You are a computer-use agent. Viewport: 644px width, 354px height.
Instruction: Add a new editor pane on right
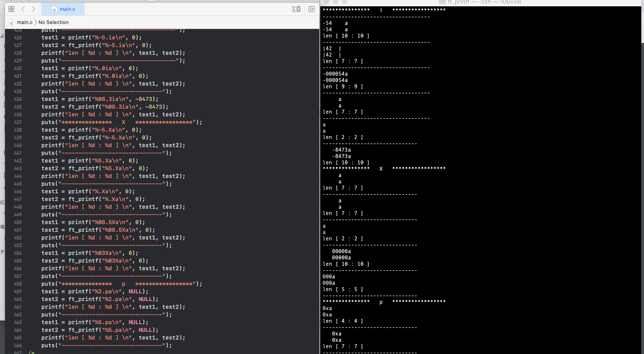coord(312,9)
